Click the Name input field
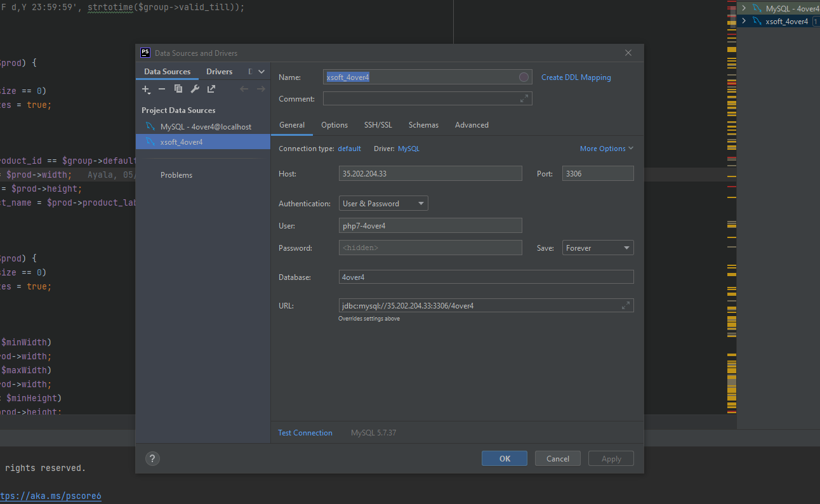This screenshot has width=820, height=504. coord(428,77)
